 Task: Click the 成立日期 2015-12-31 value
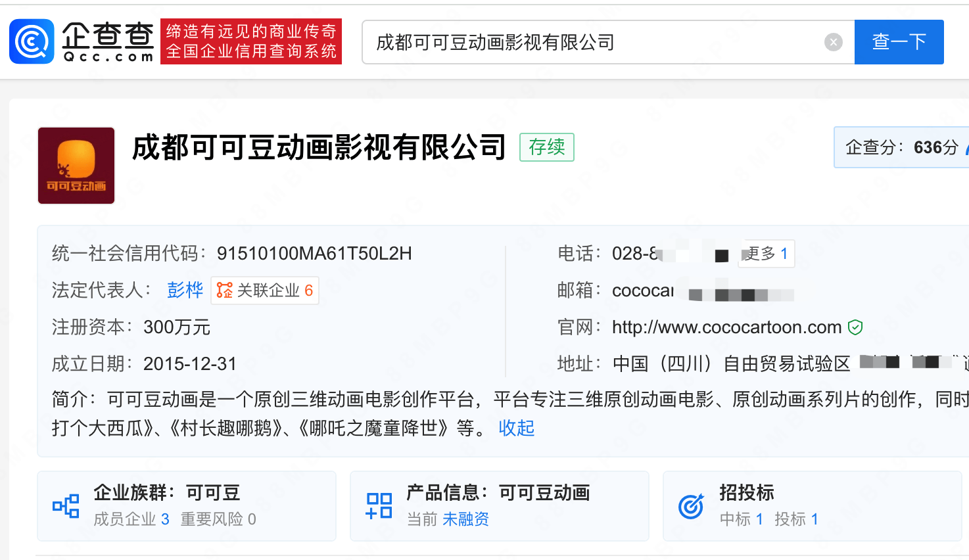(x=190, y=364)
